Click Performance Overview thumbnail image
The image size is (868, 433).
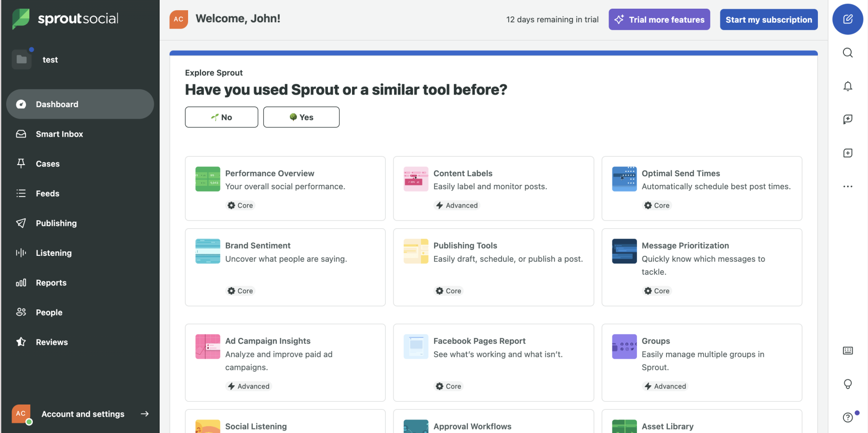(x=208, y=179)
